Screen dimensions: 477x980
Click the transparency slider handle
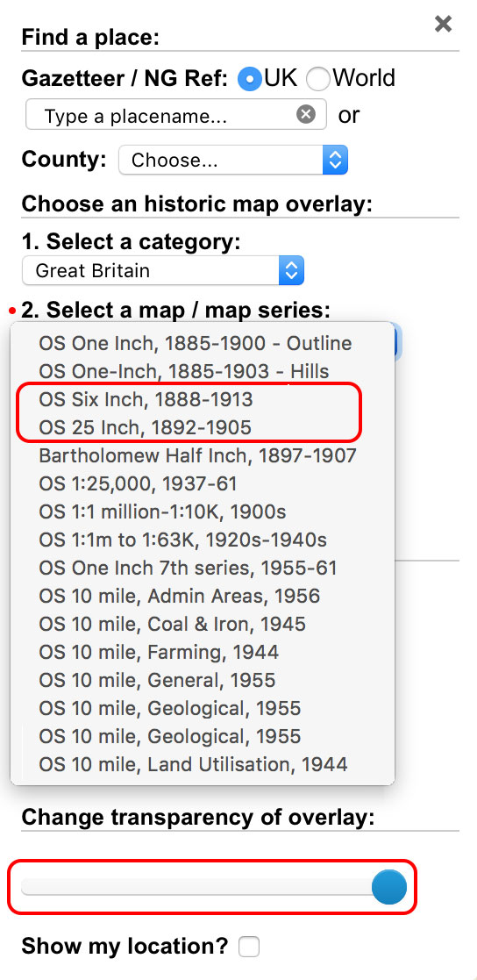[x=389, y=886]
